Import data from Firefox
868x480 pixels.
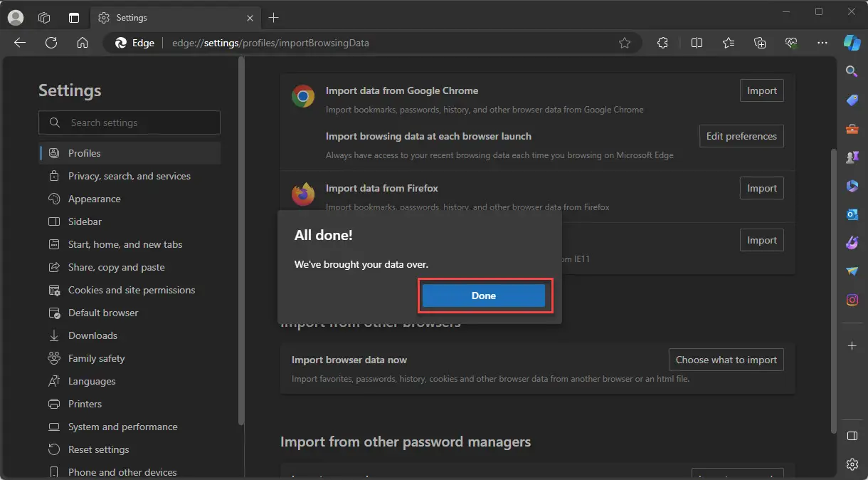[762, 188]
